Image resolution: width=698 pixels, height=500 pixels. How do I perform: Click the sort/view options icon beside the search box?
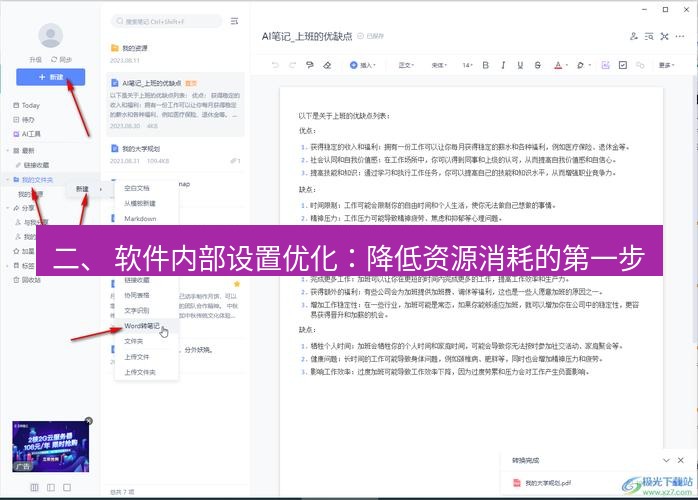(x=235, y=21)
